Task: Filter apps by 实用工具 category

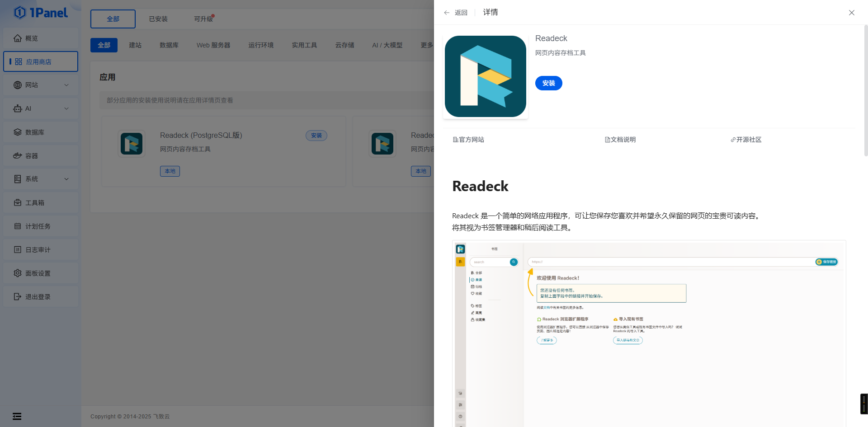Action: point(304,45)
